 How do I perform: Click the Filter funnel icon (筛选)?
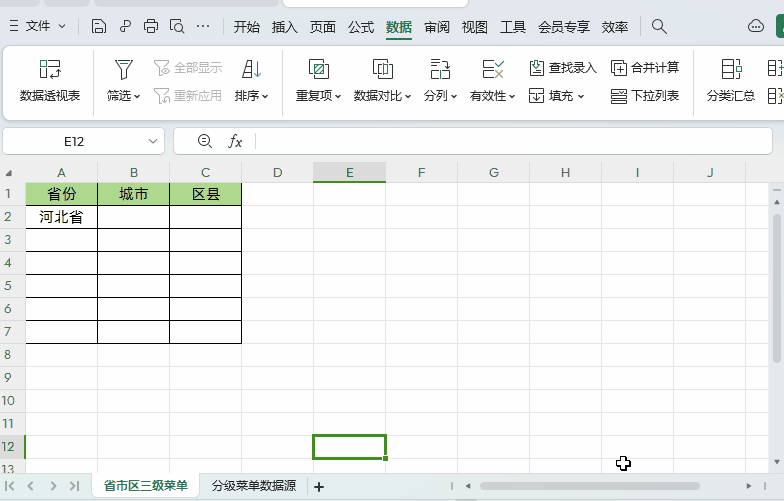(x=123, y=70)
